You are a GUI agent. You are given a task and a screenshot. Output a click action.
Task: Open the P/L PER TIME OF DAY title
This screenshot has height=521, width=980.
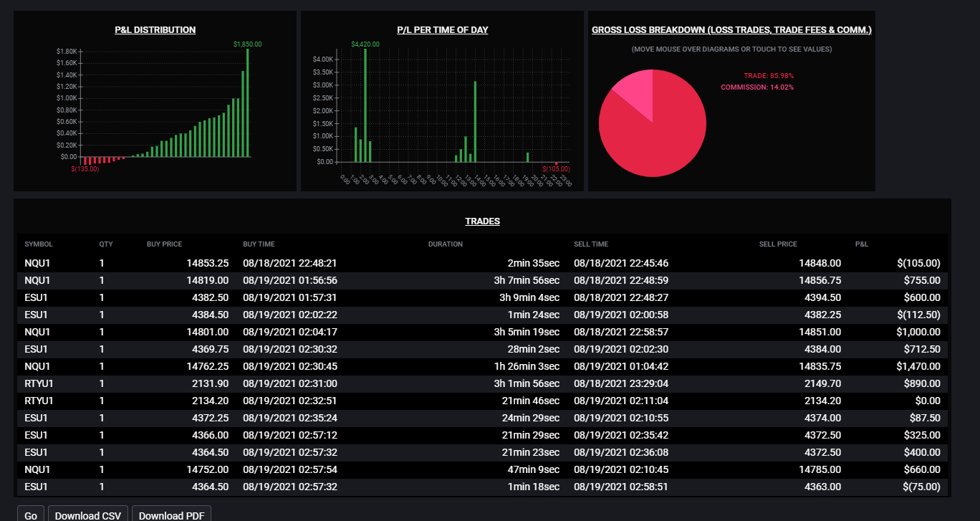(x=443, y=30)
